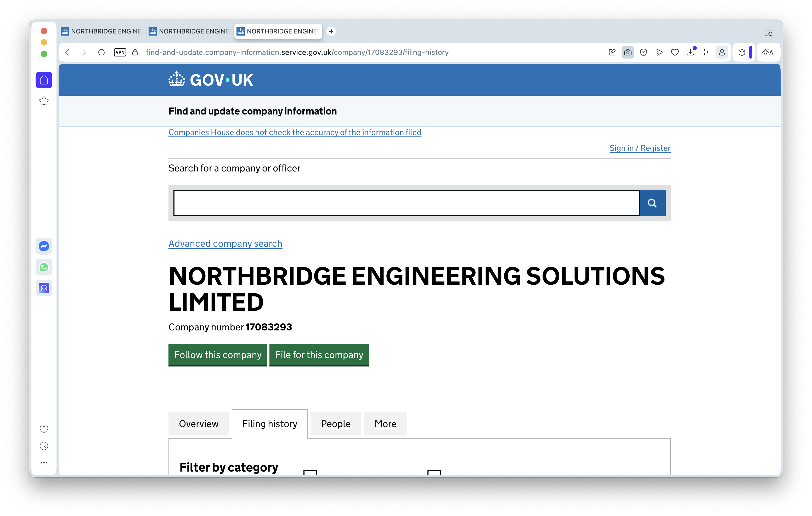Image resolution: width=812 pixels, height=516 pixels.
Task: Click the edit page icon in address bar
Action: click(x=612, y=52)
